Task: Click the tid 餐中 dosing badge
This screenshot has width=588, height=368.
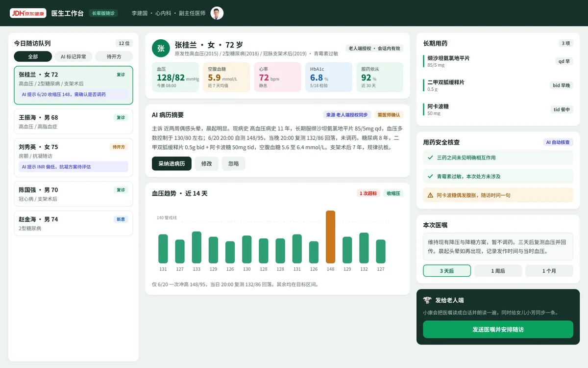Action: point(562,109)
